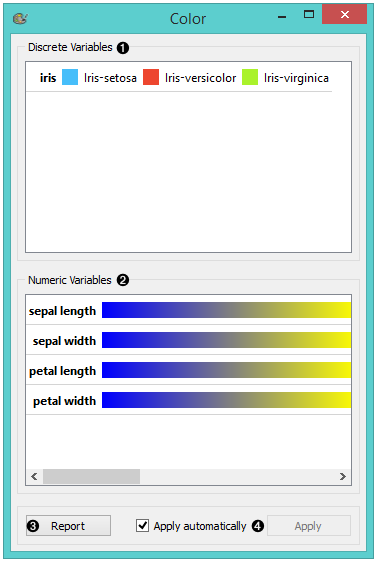The width and height of the screenshot is (377, 562).
Task: Click the petal length gradient bar
Action: click(x=226, y=370)
